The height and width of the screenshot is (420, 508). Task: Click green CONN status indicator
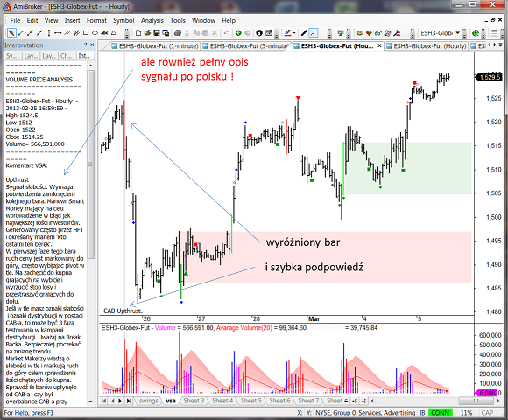click(441, 413)
